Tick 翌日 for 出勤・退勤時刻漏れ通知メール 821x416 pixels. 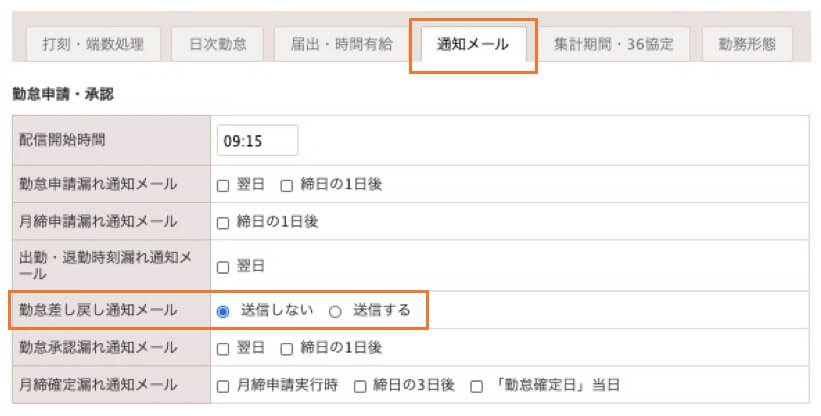(223, 267)
